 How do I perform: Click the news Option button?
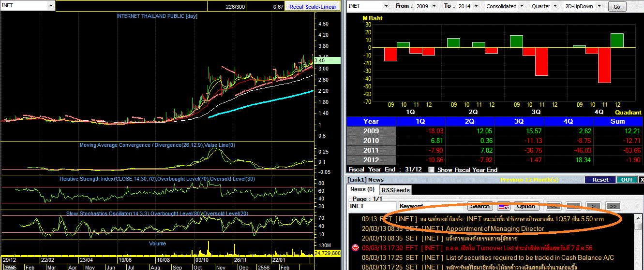(526, 206)
